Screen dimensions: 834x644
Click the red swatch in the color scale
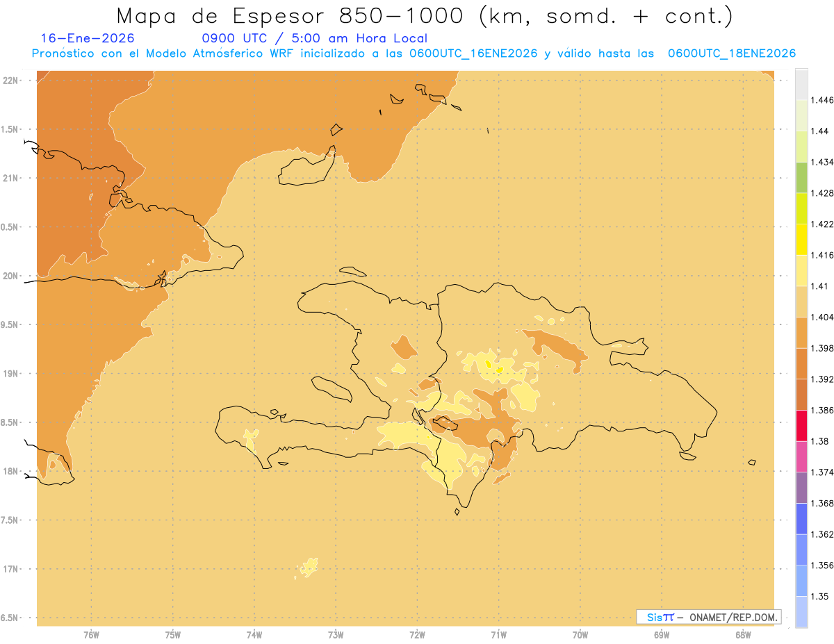pos(801,425)
